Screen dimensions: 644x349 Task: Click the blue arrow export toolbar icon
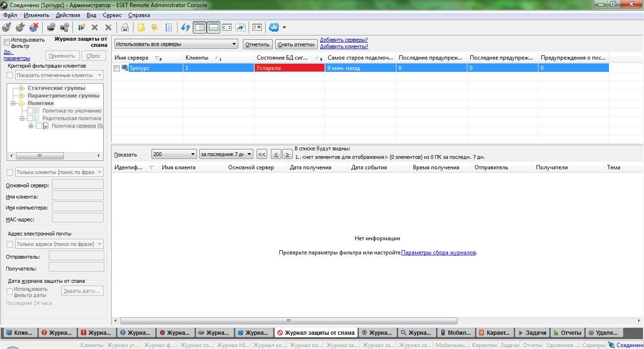(240, 27)
